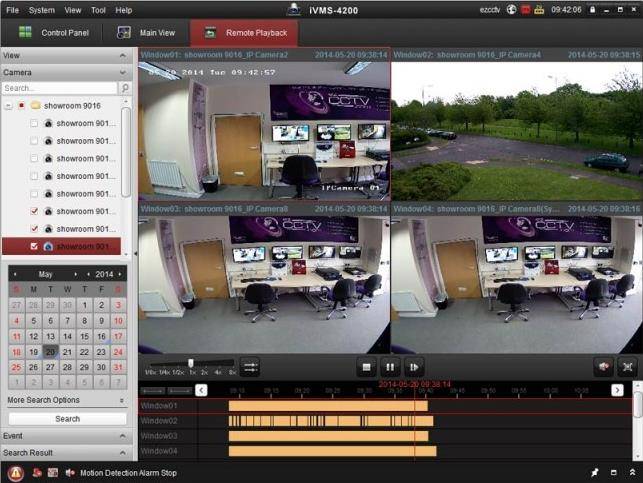Enter full screen with the fullscreen icon
The height and width of the screenshot is (483, 643).
pyautogui.click(x=627, y=367)
